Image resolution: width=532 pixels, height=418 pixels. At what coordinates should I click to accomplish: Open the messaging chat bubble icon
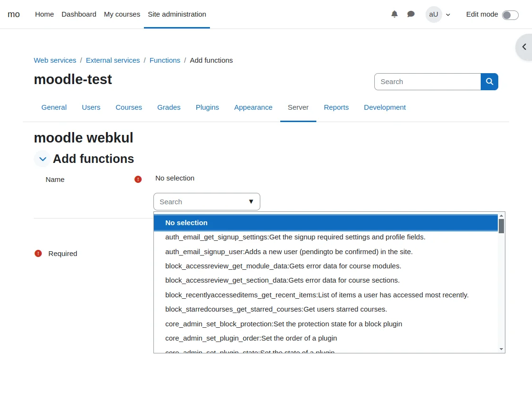tap(411, 14)
